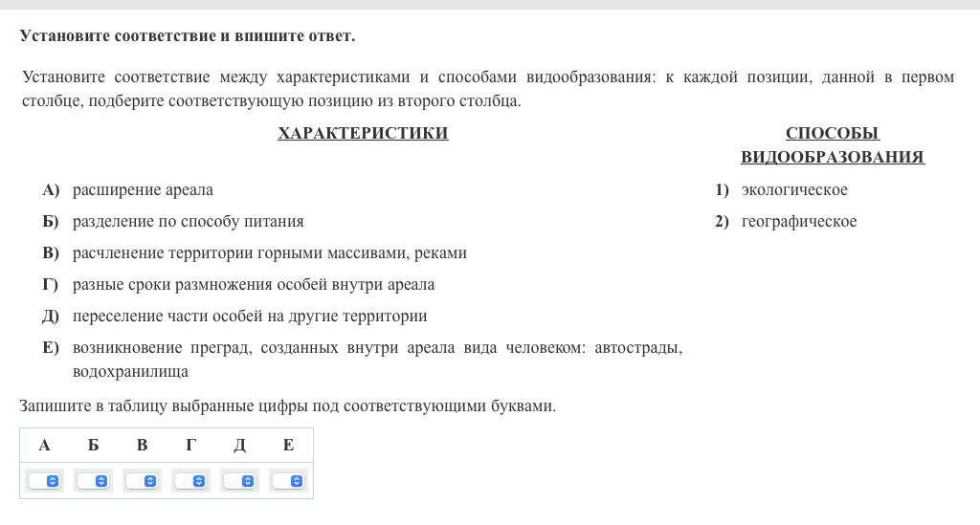Screen dimensions: 980x525
Task: Click the 'Запишите в таблицу' instruction line
Action: coord(287,406)
